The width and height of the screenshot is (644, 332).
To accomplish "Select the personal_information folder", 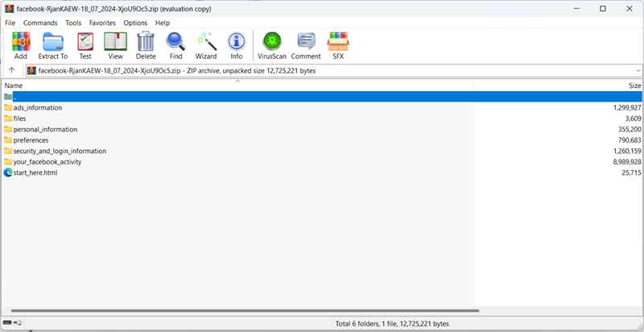I will (x=45, y=130).
